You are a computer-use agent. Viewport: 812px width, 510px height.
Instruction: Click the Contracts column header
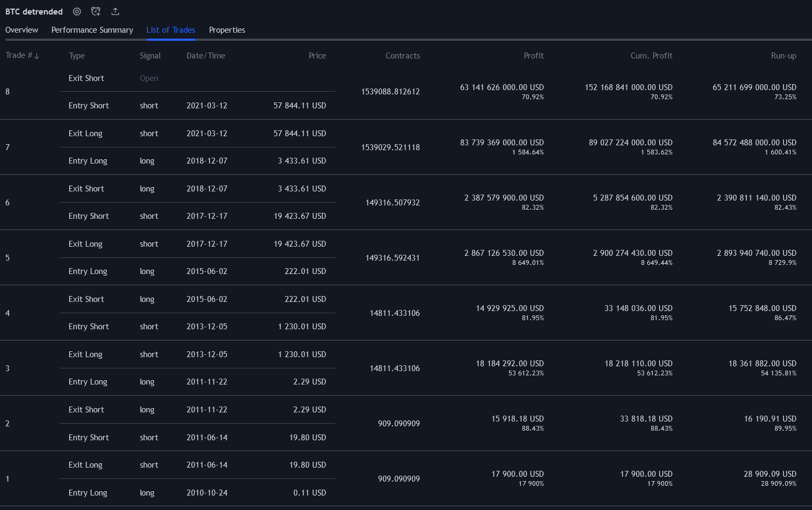[402, 56]
